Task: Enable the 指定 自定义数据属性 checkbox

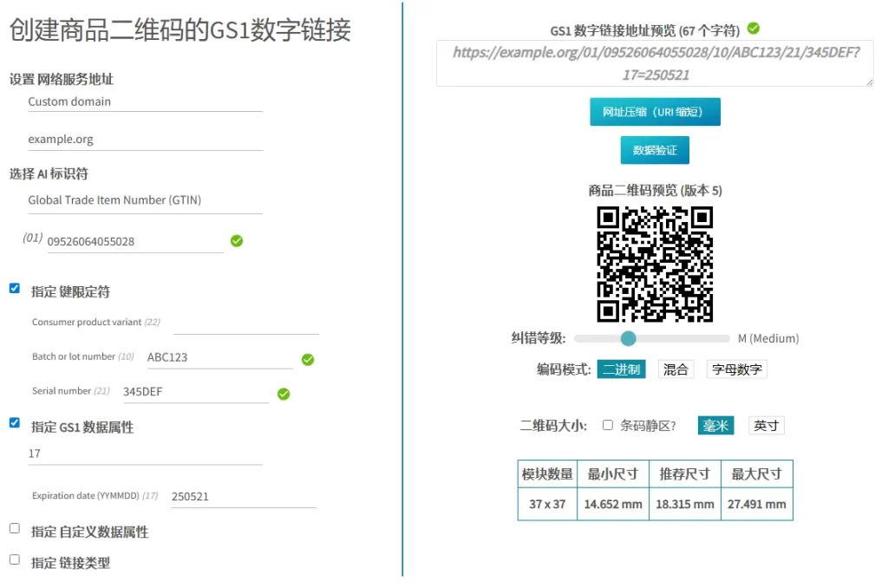Action: (x=15, y=528)
